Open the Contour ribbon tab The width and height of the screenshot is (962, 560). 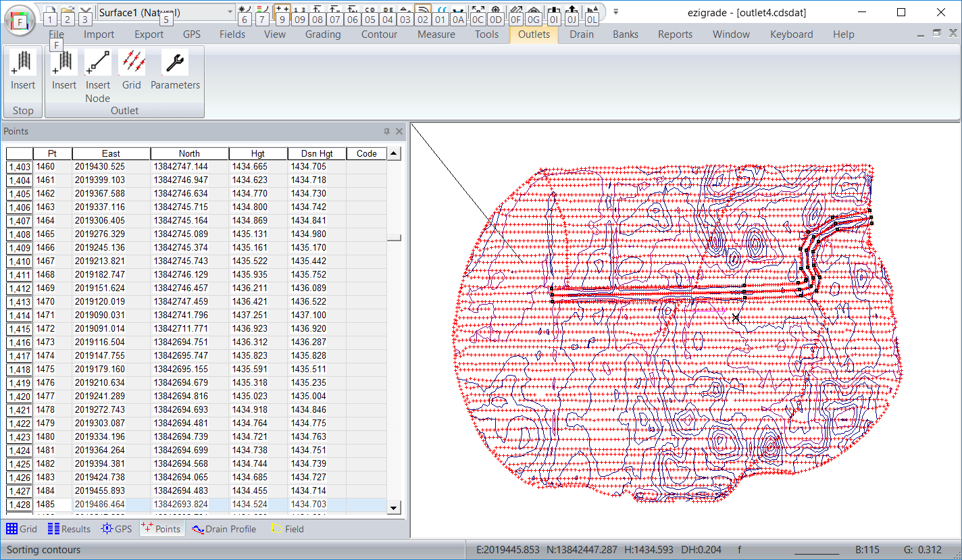379,34
